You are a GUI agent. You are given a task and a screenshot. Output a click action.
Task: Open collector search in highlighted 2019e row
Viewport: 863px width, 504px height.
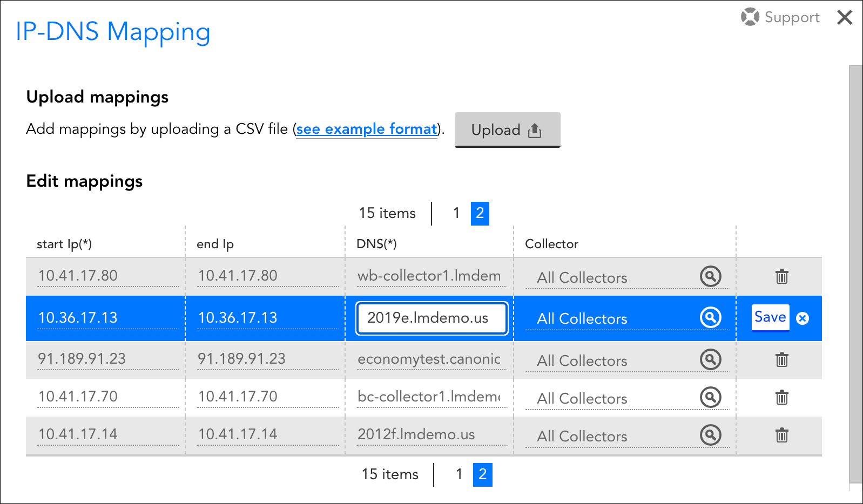[x=710, y=317]
